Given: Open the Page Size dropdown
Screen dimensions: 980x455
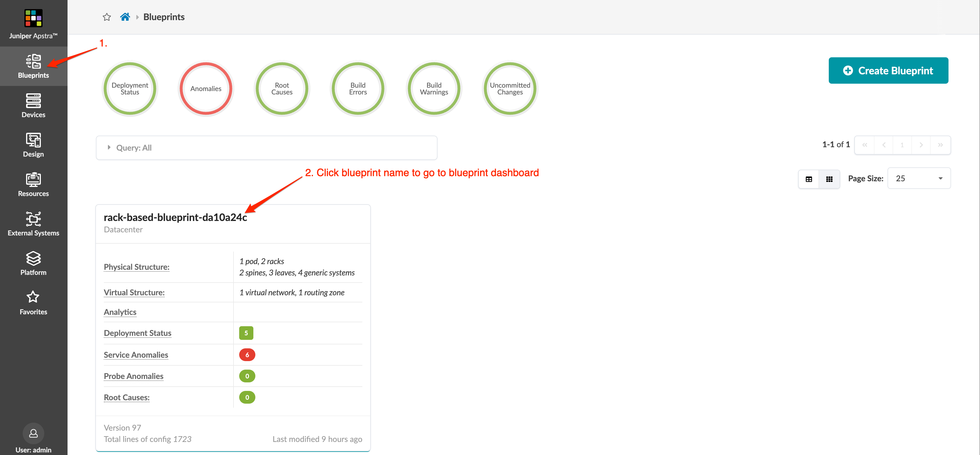Looking at the screenshot, I should click(x=918, y=178).
